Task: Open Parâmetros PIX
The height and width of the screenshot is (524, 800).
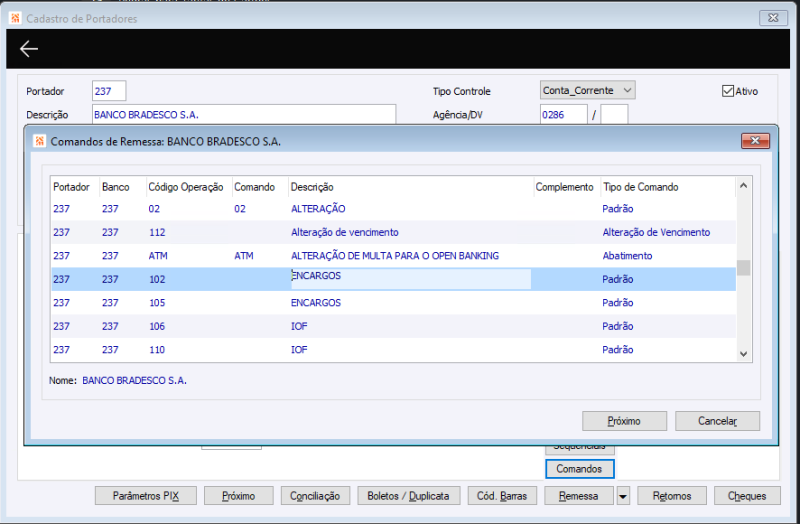Action: pyautogui.click(x=145, y=496)
